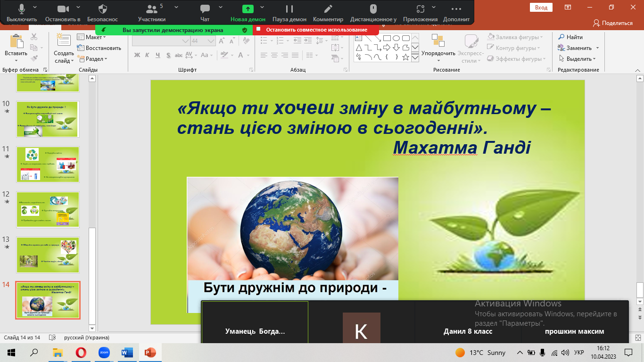The width and height of the screenshot is (644, 362).
Task: Stop video using the Zoom camera icon
Action: pyautogui.click(x=63, y=9)
